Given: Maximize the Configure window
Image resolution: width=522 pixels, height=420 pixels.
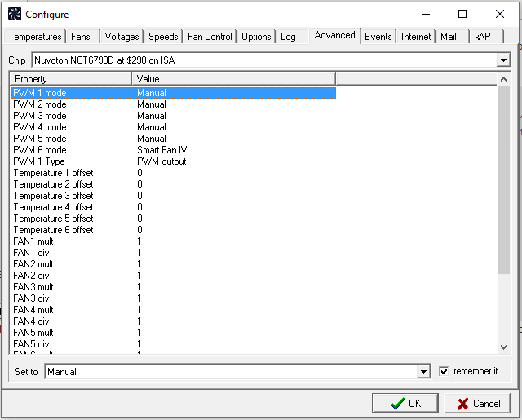Looking at the screenshot, I should point(462,14).
